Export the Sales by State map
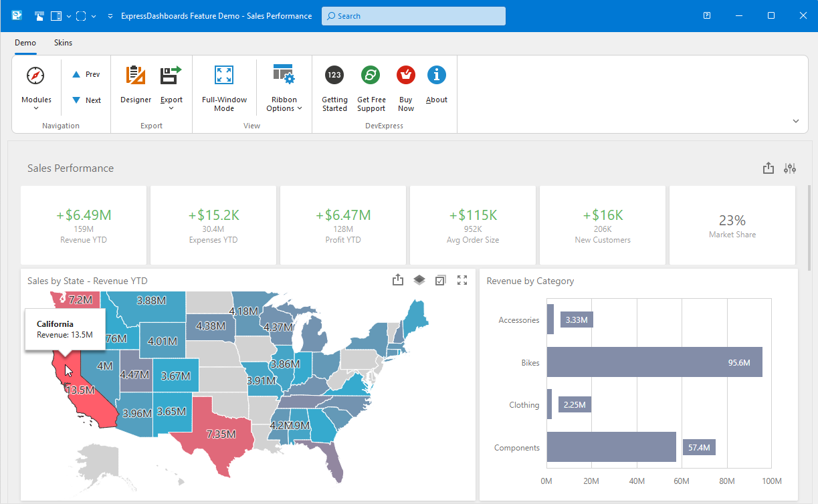 [x=398, y=280]
